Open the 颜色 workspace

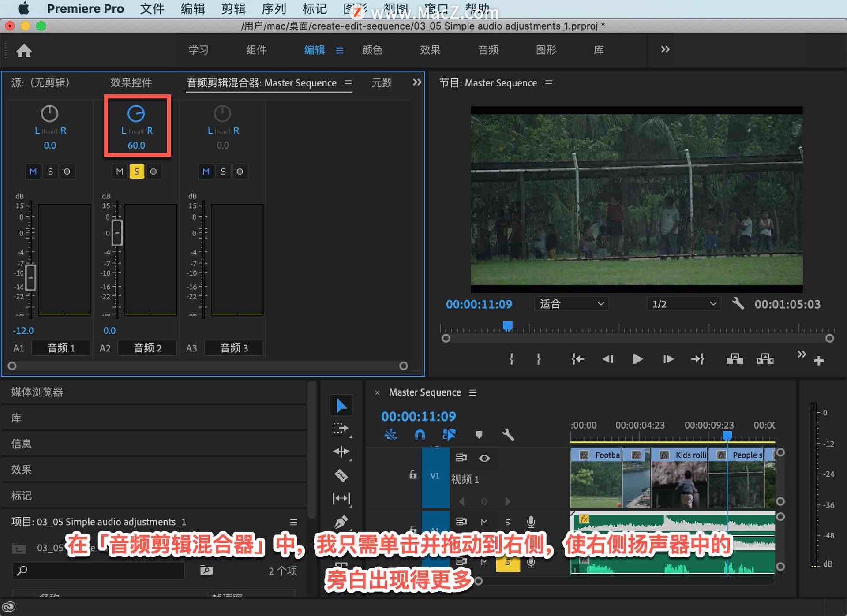(x=372, y=50)
